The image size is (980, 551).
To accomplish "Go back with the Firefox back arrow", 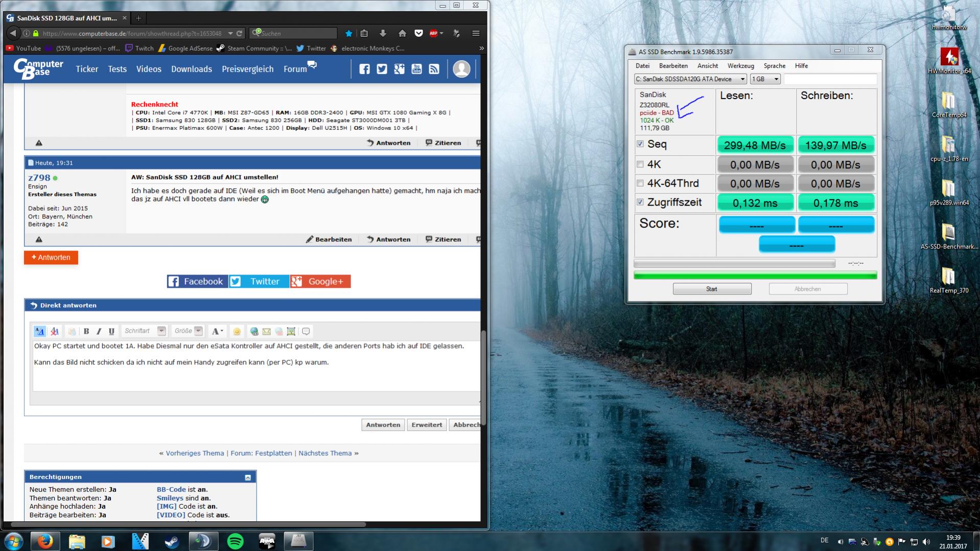I will click(x=13, y=33).
